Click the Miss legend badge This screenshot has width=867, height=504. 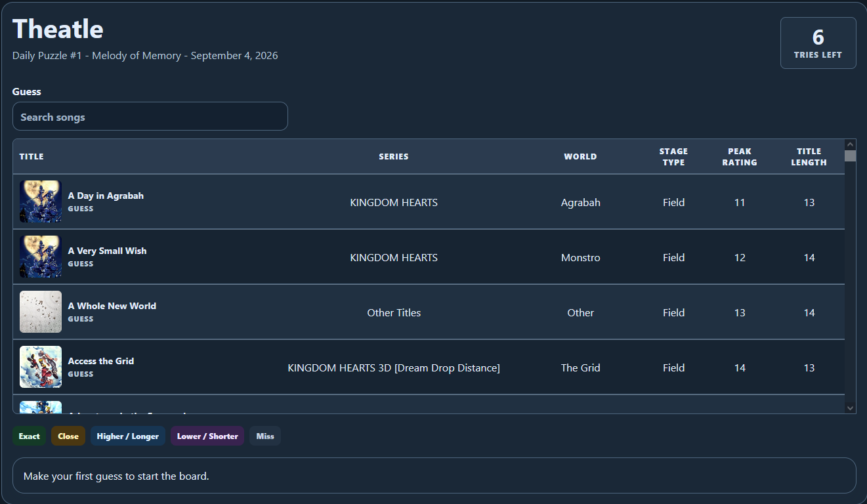(x=265, y=436)
